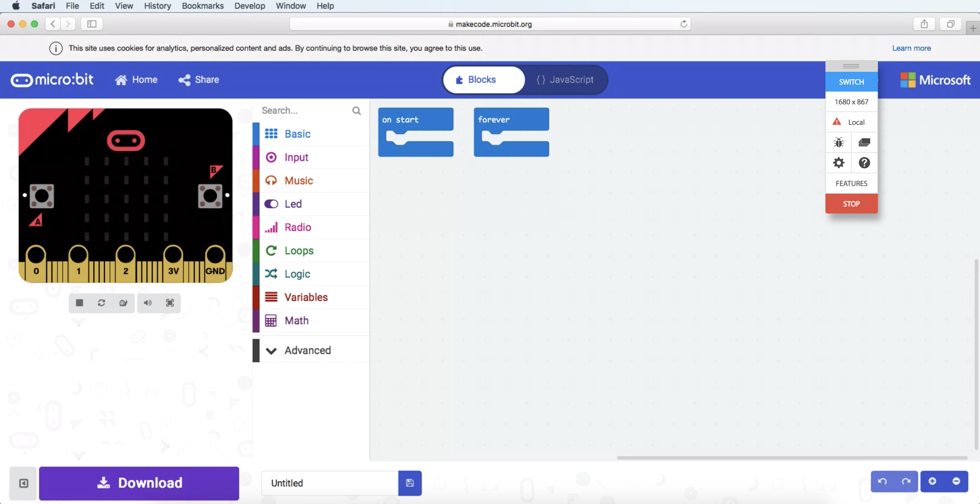Open the Develop menu in Safari
Image resolution: width=980 pixels, height=504 pixels.
tap(249, 6)
